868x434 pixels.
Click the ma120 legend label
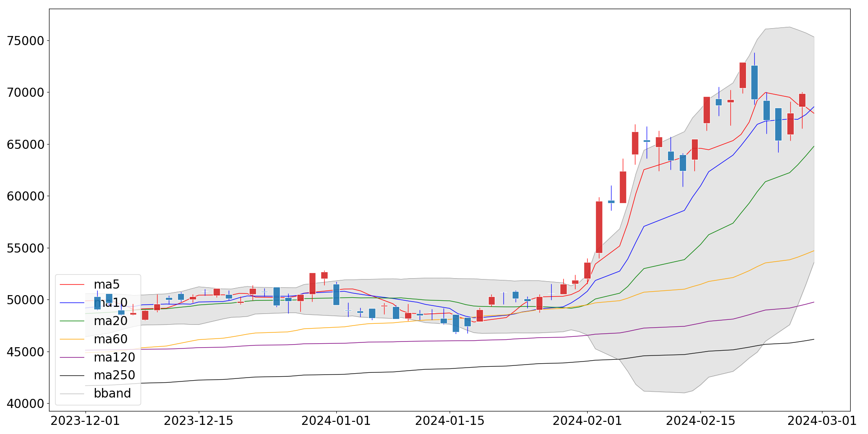click(x=115, y=358)
